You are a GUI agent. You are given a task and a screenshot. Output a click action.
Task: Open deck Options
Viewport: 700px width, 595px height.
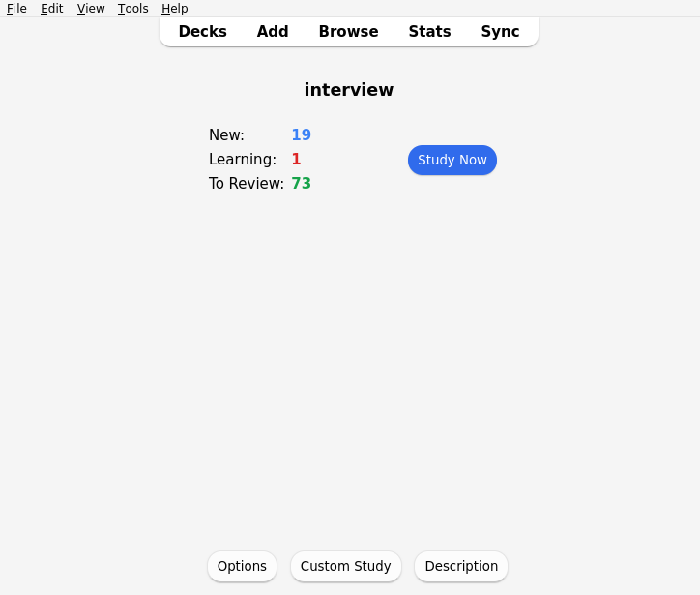242,566
